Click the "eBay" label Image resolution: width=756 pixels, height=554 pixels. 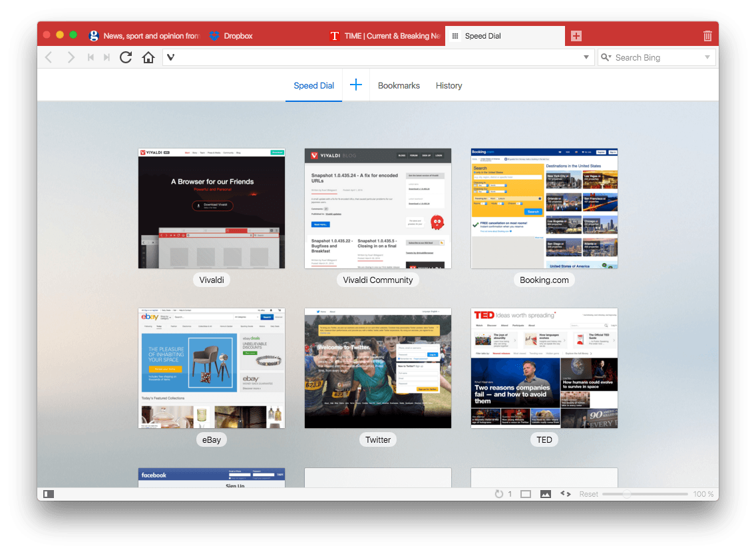pos(212,439)
